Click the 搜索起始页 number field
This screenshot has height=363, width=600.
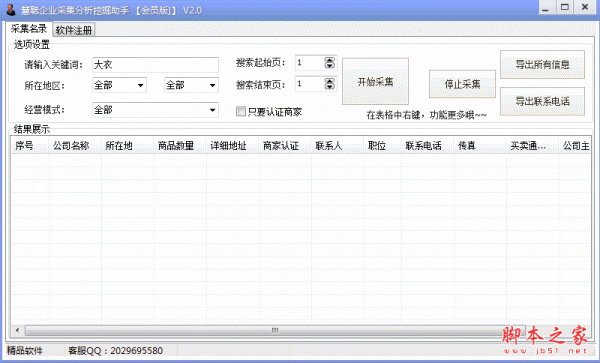pos(310,63)
